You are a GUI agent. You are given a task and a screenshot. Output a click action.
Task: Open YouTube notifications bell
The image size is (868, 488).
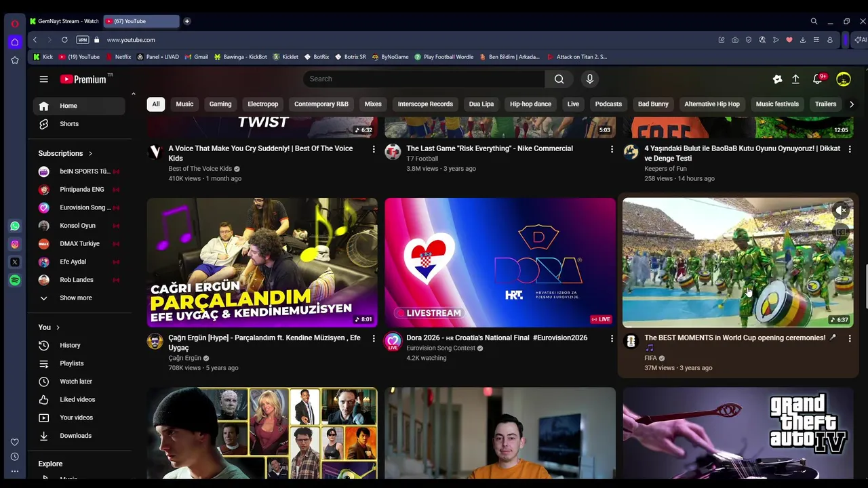tap(818, 79)
